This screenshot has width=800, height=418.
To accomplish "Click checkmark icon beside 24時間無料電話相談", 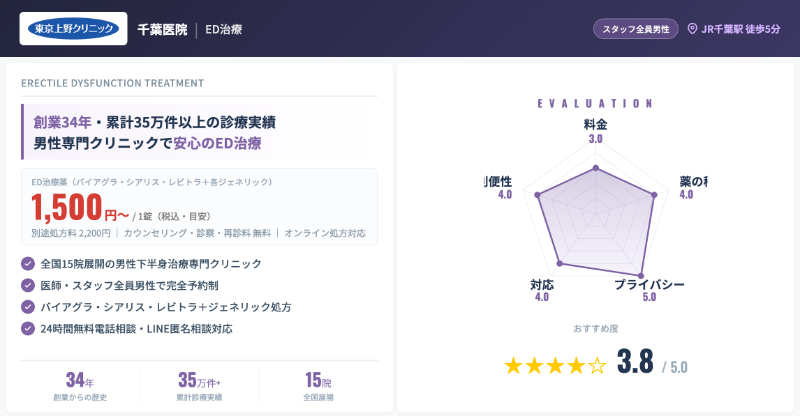I will click(x=27, y=328).
